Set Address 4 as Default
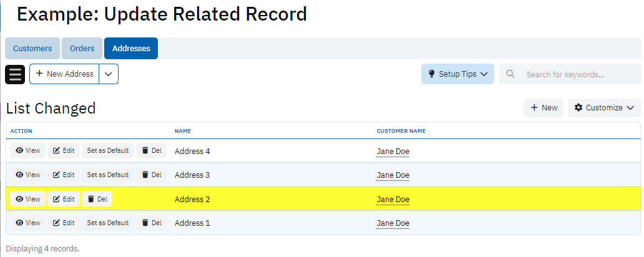This screenshot has width=644, height=257. (x=107, y=151)
